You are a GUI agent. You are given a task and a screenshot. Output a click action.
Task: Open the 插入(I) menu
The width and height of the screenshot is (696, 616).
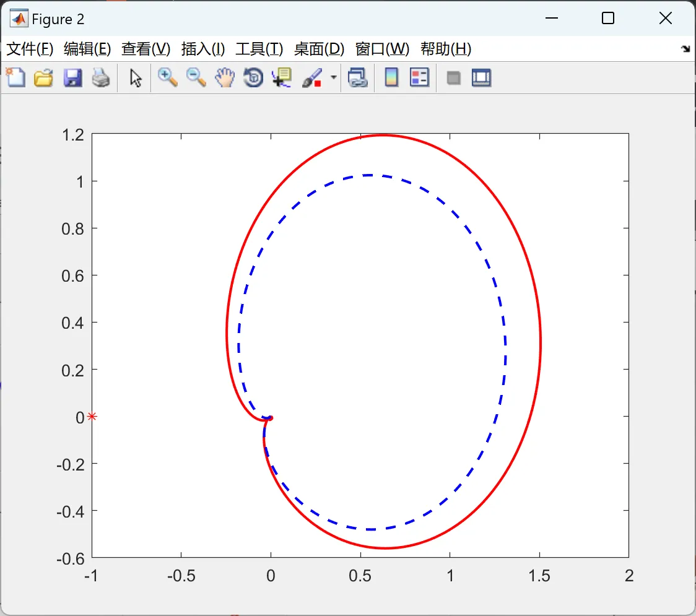pyautogui.click(x=202, y=49)
